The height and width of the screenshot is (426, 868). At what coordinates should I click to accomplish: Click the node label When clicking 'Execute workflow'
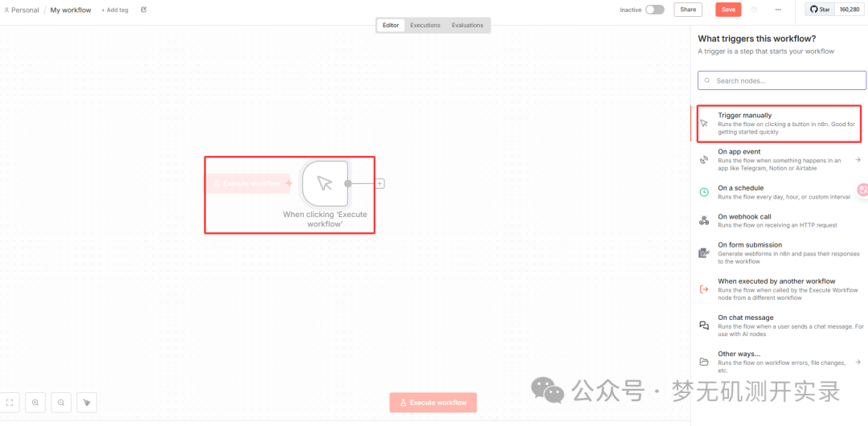pos(325,219)
